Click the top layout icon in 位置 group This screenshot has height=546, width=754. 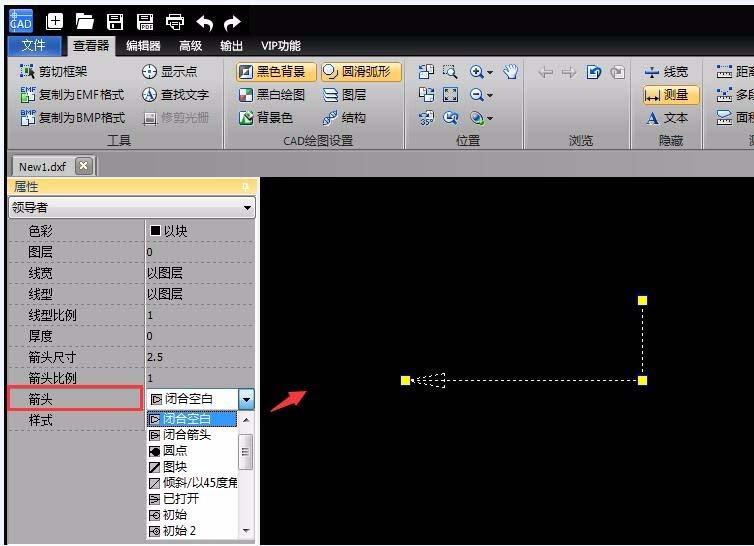426,72
